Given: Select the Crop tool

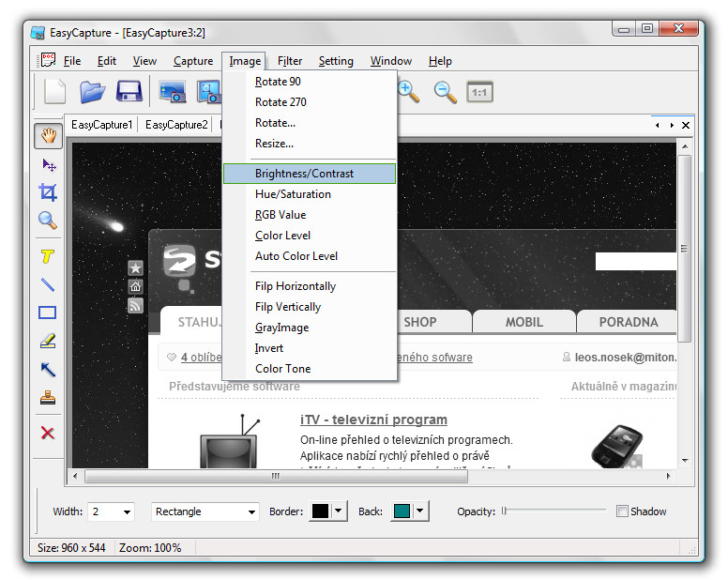Looking at the screenshot, I should click(48, 192).
